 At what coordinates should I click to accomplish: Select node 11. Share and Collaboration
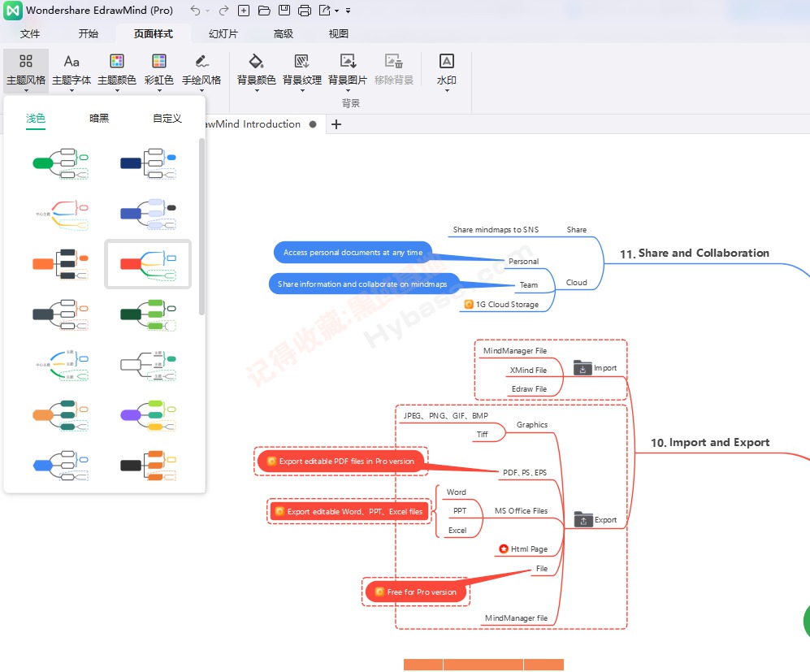(x=695, y=253)
